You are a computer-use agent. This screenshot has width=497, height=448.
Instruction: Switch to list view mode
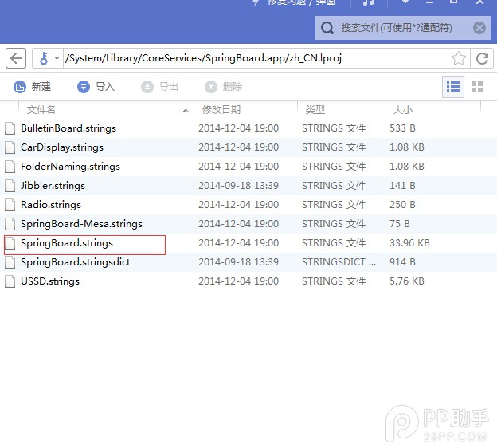click(x=453, y=87)
